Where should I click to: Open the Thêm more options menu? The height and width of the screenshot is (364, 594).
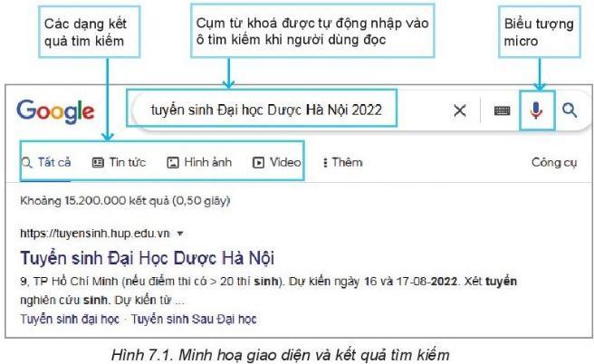(342, 162)
